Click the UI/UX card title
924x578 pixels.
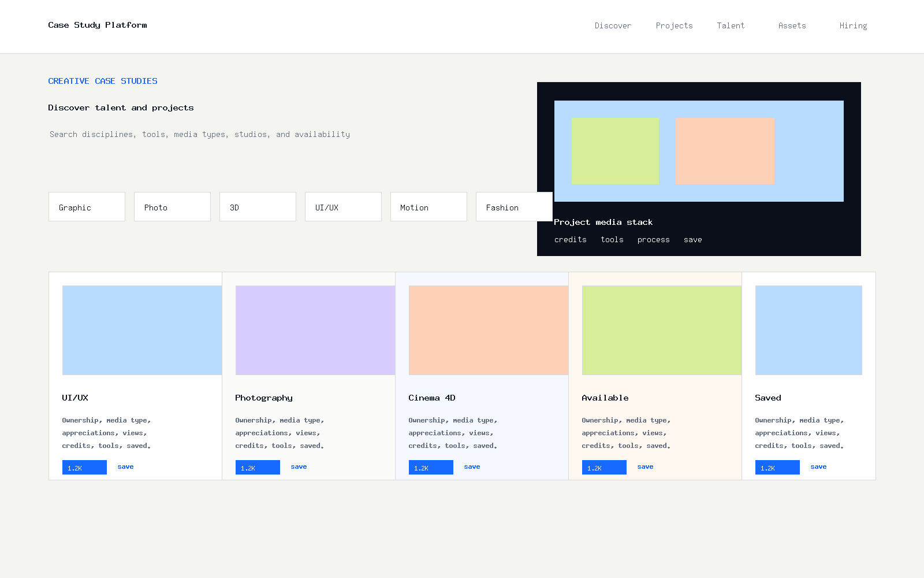coord(75,398)
